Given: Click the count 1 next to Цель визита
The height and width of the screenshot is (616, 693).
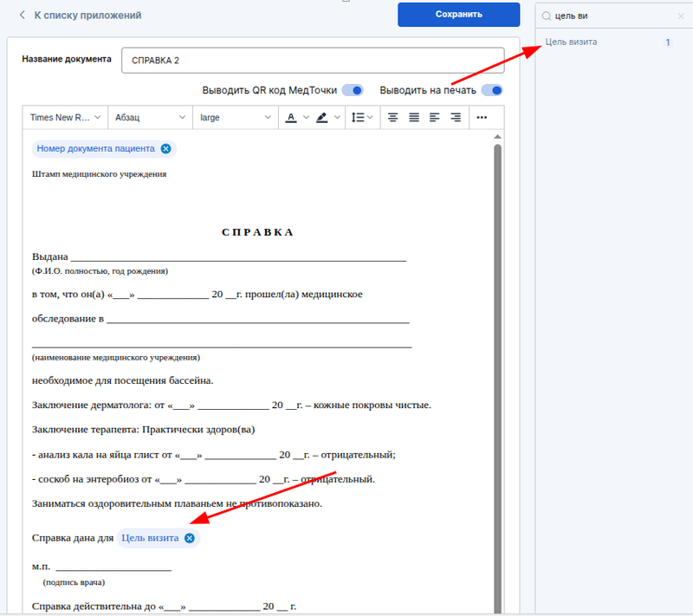Looking at the screenshot, I should [x=668, y=42].
